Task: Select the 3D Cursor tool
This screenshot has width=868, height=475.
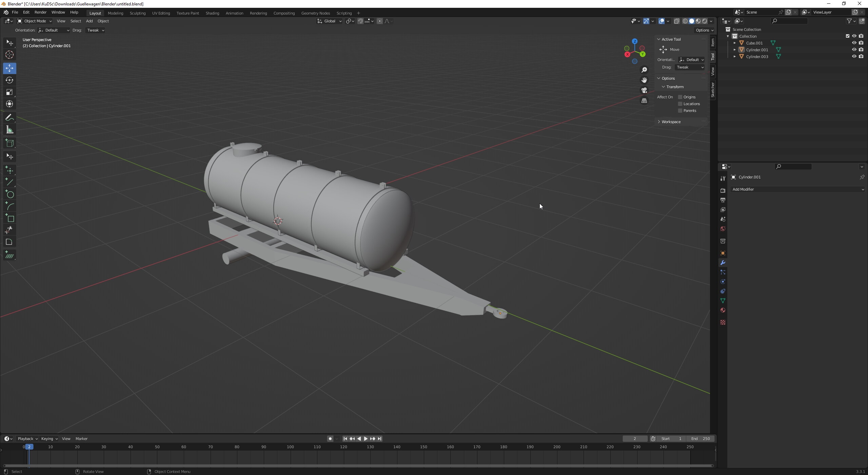Action: coord(9,55)
